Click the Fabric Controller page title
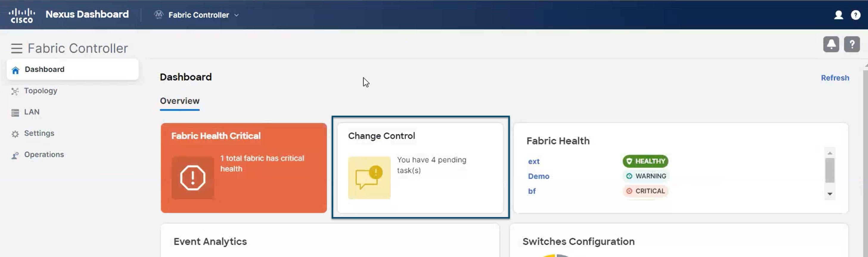 point(78,48)
